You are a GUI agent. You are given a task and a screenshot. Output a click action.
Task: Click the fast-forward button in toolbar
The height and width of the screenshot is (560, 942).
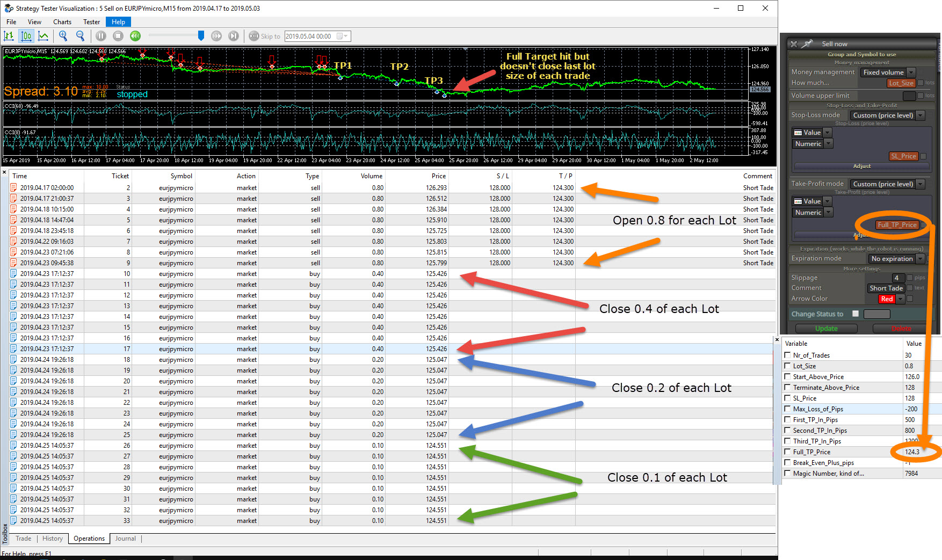point(216,36)
